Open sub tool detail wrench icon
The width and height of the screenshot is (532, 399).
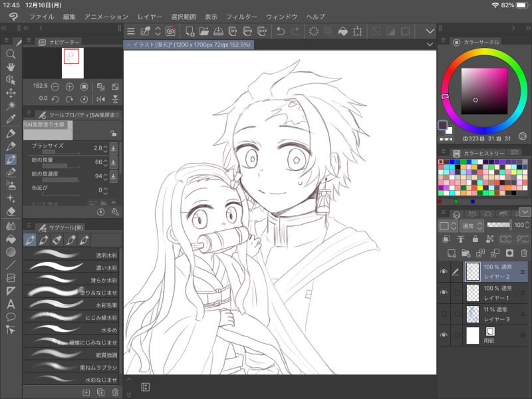click(x=115, y=212)
